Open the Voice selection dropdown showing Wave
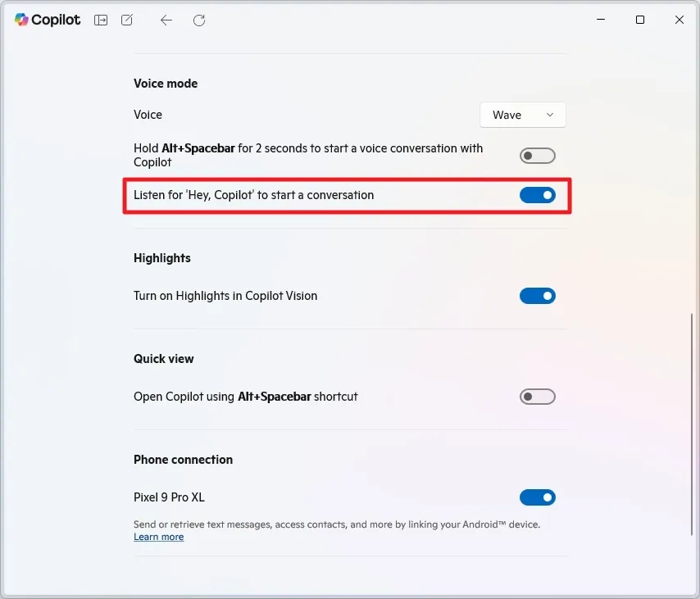Image resolution: width=700 pixels, height=599 pixels. tap(522, 115)
